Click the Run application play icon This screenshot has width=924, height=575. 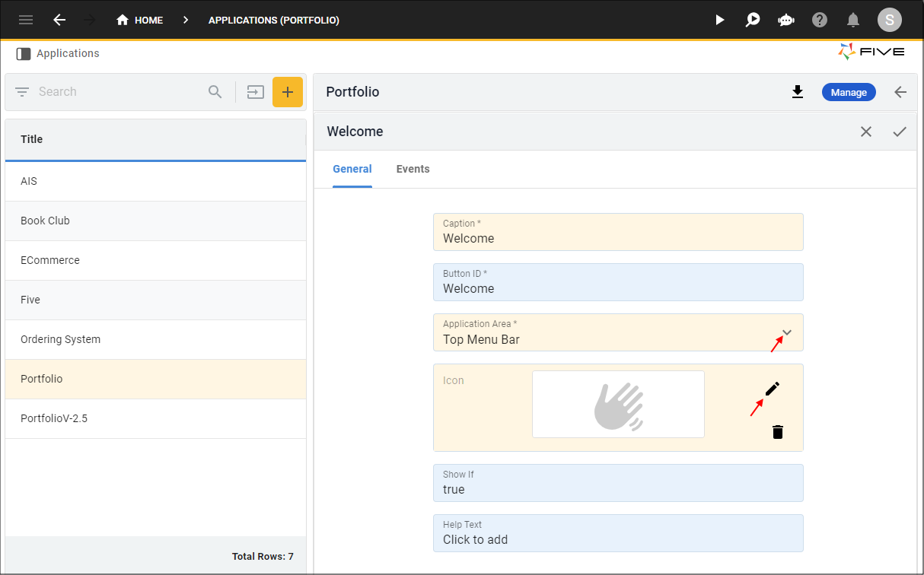(719, 20)
